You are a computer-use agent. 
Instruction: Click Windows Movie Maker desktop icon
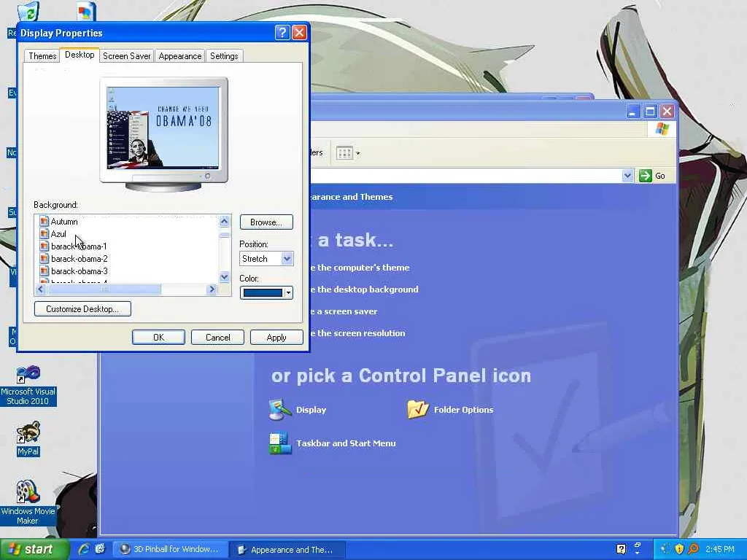(28, 502)
